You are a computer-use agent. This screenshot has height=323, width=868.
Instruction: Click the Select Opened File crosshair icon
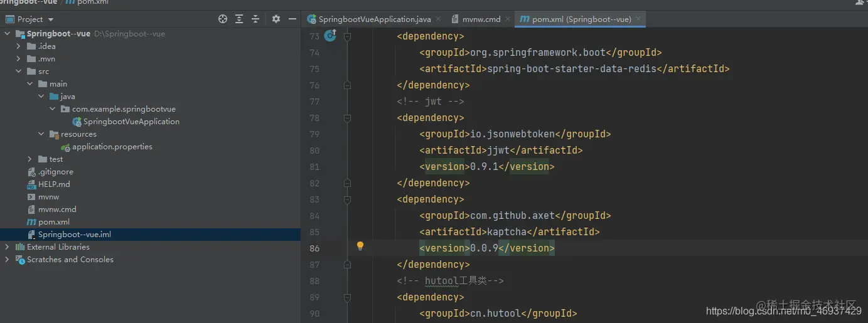pos(222,19)
